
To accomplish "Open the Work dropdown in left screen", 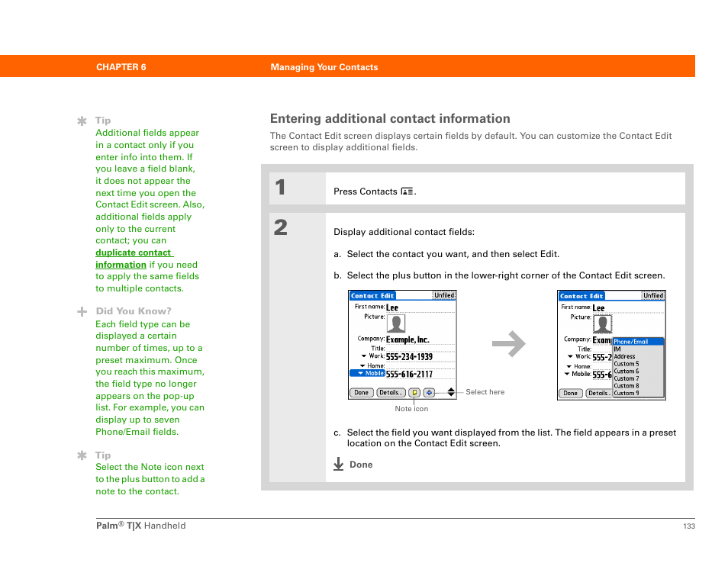I will point(365,355).
